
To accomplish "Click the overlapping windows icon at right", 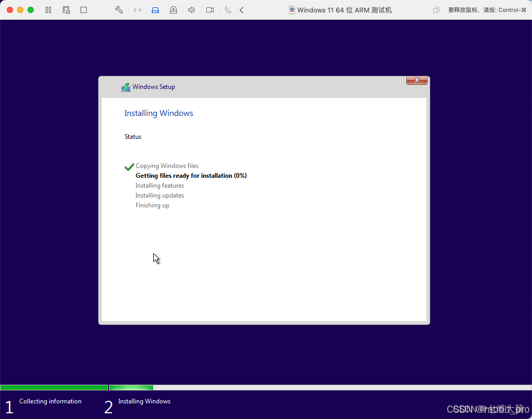I will [436, 10].
